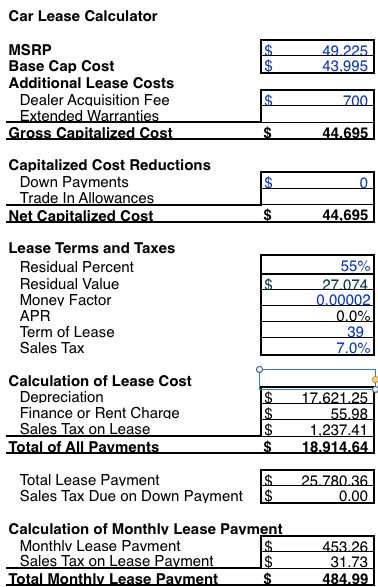The image size is (378, 587).
Task: Select the empty Trade In Allowances cell
Action: 317,197
